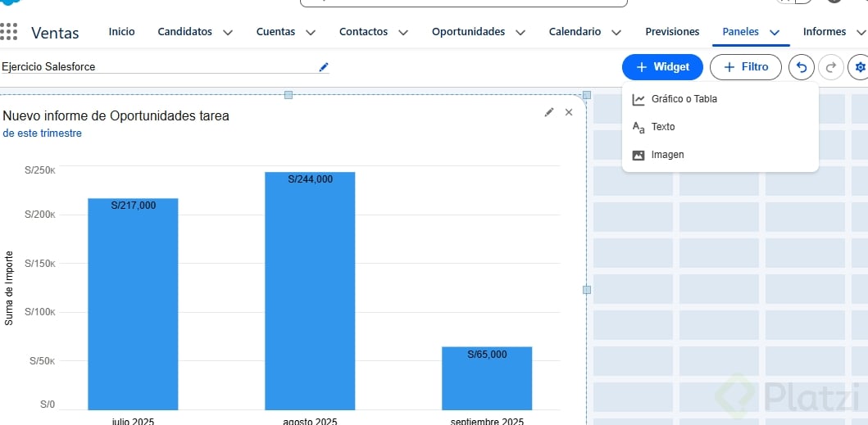Expand the Candidatos tab dropdown chevron
The image size is (868, 425).
point(228,33)
